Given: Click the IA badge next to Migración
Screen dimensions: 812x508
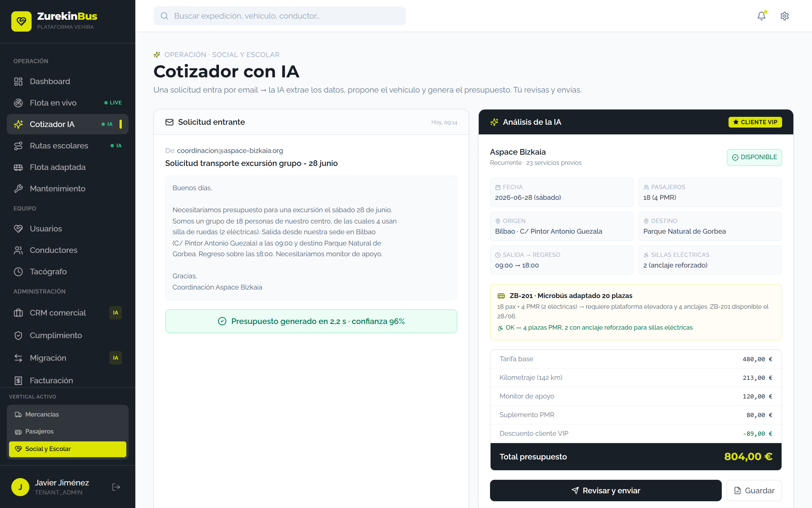Looking at the screenshot, I should tap(115, 358).
